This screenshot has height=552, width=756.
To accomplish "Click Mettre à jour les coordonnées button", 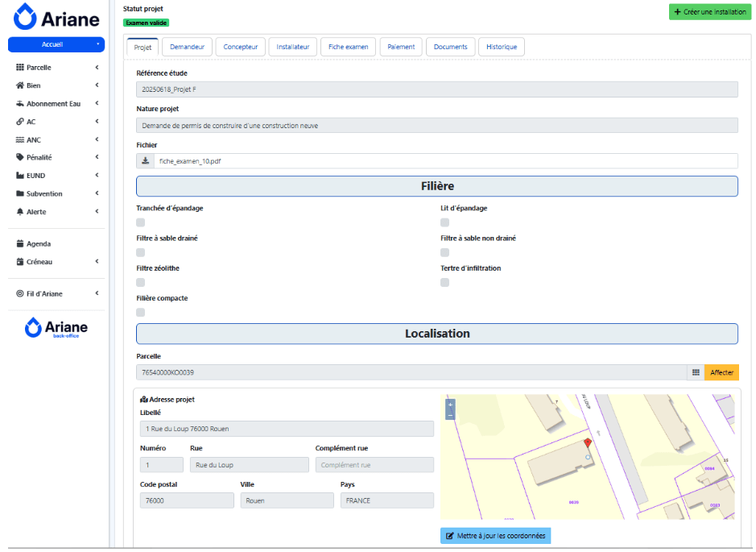I will (496, 536).
